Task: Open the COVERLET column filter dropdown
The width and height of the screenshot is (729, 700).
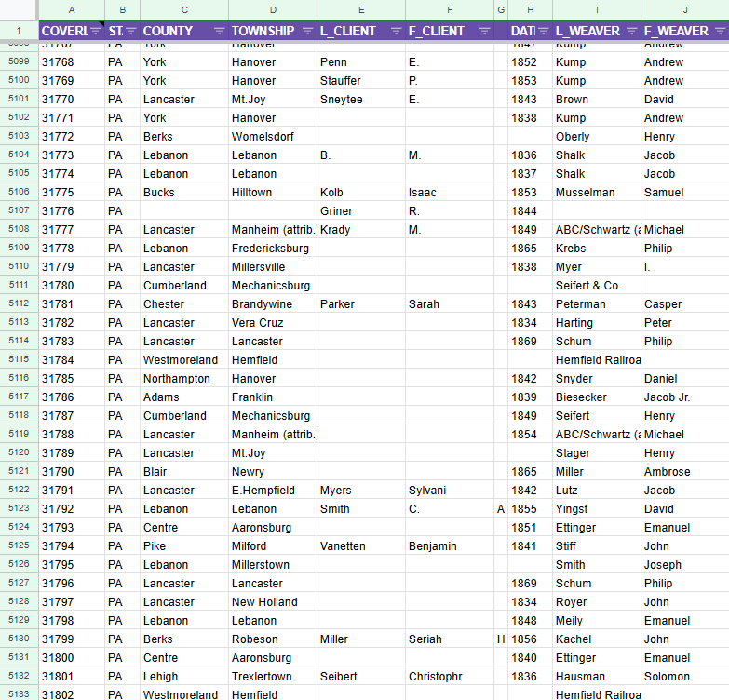Action: click(x=96, y=31)
